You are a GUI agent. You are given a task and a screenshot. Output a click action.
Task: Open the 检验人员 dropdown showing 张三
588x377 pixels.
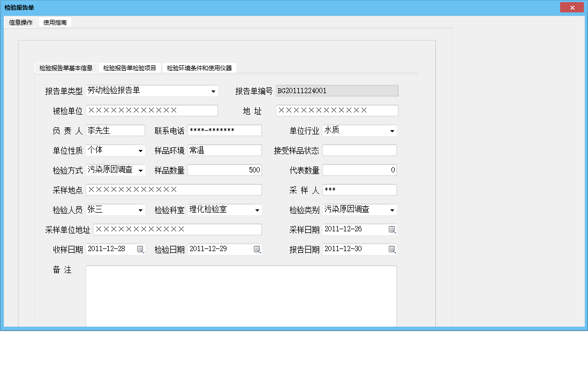(x=141, y=209)
